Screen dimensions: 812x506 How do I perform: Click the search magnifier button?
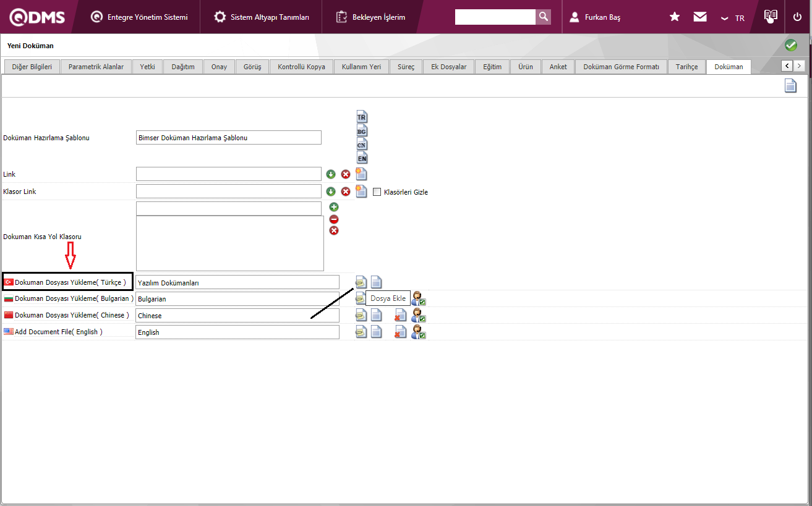click(543, 17)
